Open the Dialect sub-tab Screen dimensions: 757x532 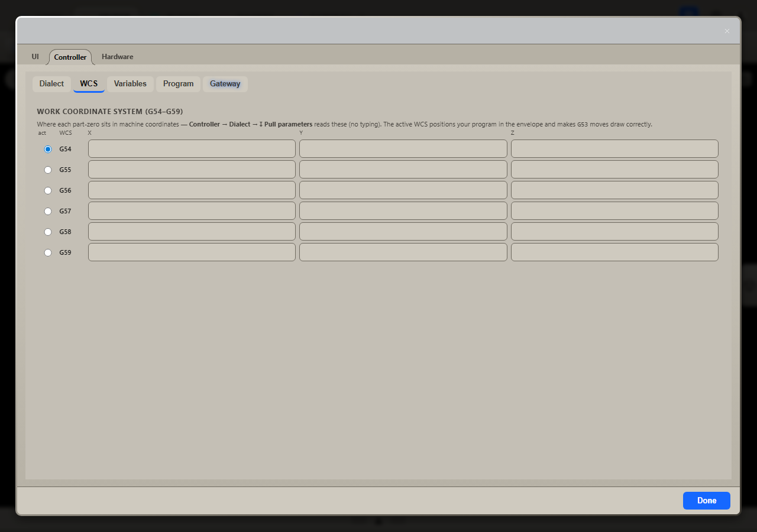click(51, 84)
